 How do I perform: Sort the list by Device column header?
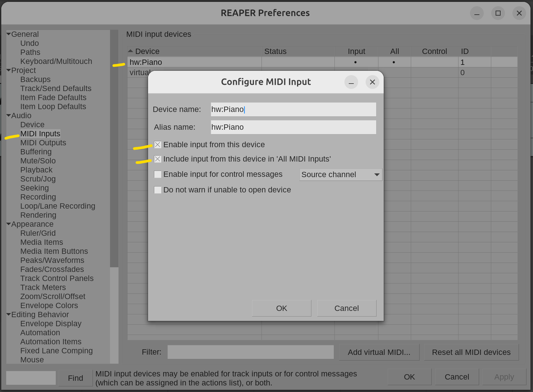pyautogui.click(x=194, y=51)
